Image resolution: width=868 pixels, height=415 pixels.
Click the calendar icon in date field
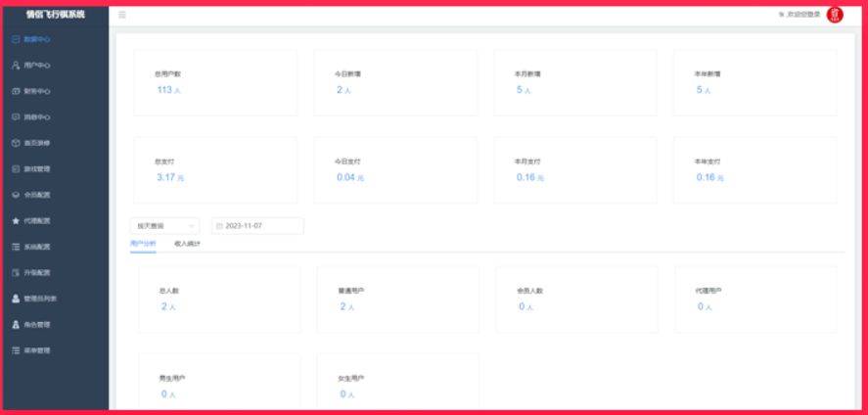219,226
